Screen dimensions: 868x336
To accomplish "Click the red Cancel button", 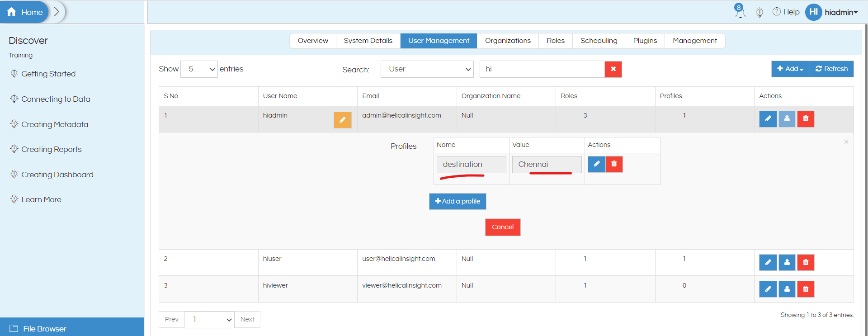I will point(503,227).
